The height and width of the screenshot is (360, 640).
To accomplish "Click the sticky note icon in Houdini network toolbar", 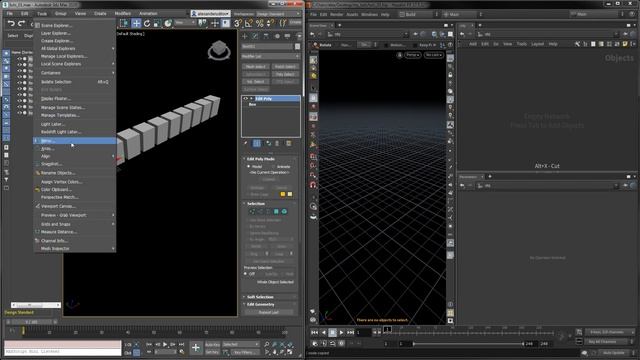I will coord(625,44).
